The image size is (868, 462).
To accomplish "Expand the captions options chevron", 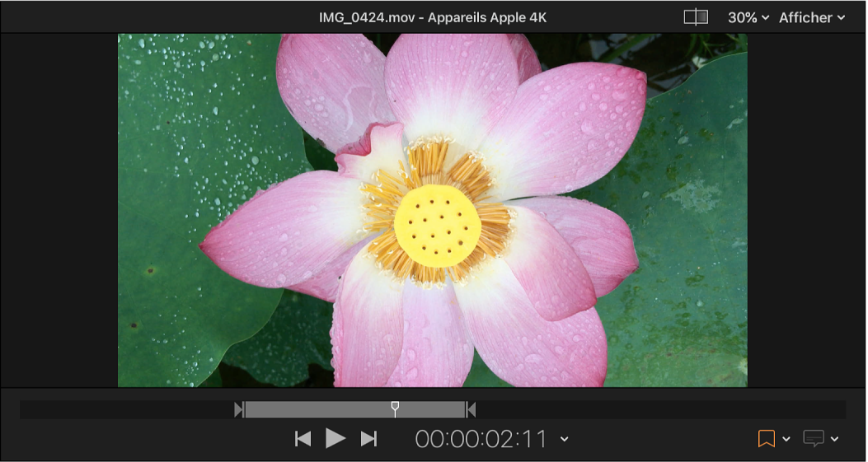I will pyautogui.click(x=834, y=439).
